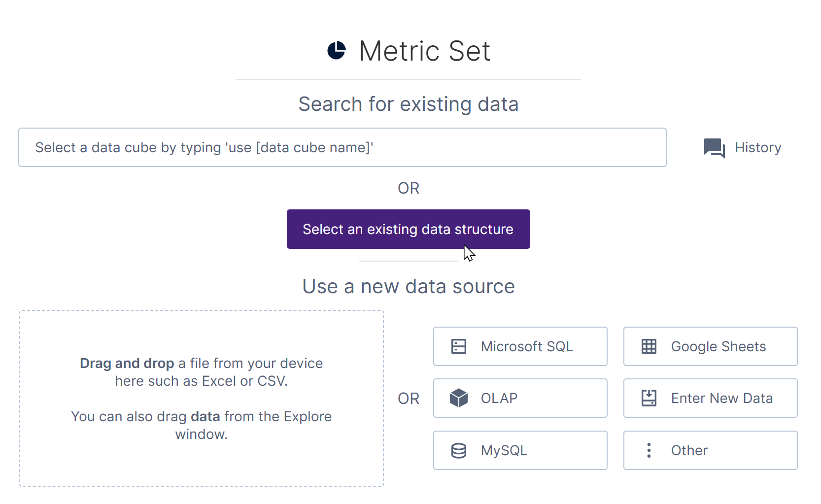The width and height of the screenshot is (821, 504).
Task: Click the Explore window drag hint text
Action: pyautogui.click(x=202, y=425)
